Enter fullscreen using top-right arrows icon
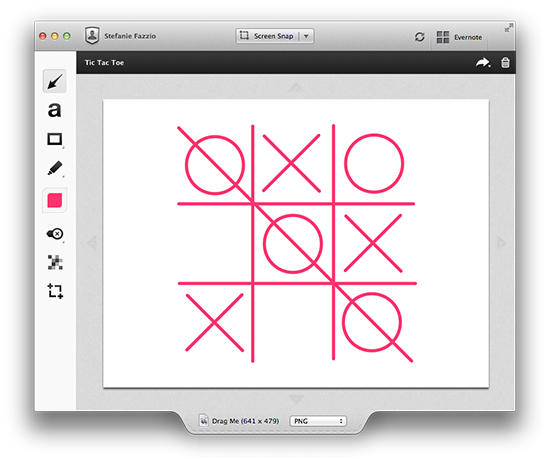This screenshot has height=459, width=550. tap(509, 28)
